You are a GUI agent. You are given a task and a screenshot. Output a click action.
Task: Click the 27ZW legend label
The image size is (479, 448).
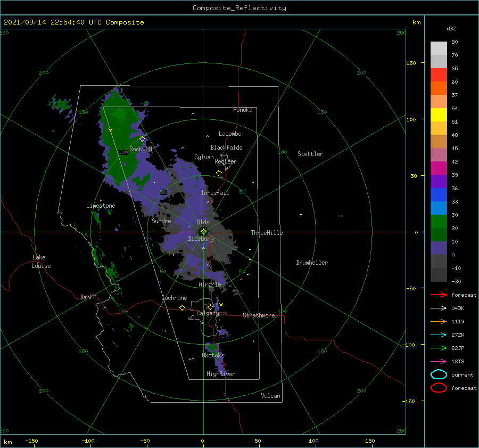[458, 335]
